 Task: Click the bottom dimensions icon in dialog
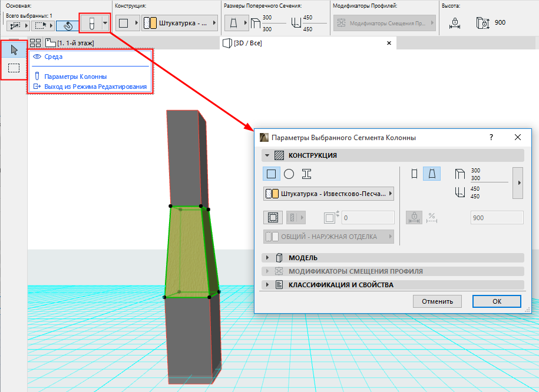(460, 192)
